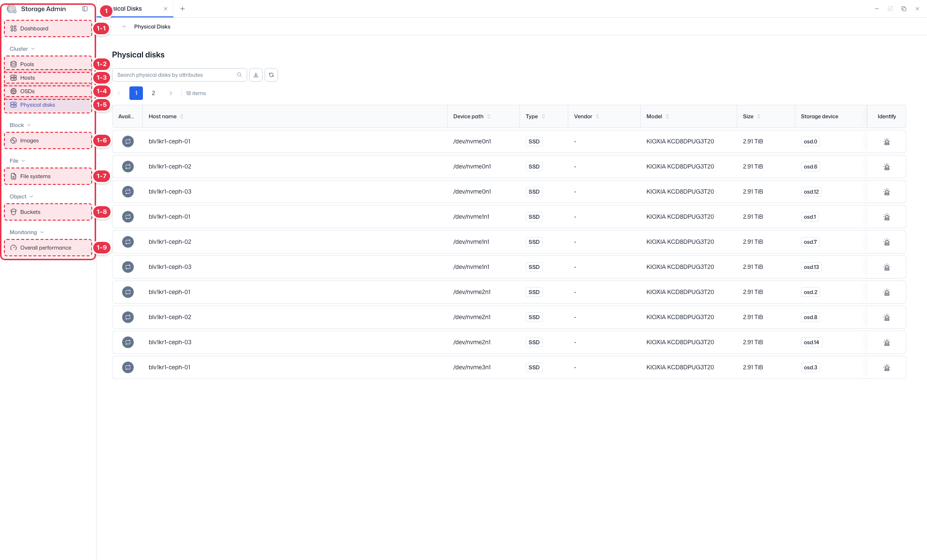Click the availability icon for /dev/nvme3n1
This screenshot has height=560, width=927.
pyautogui.click(x=128, y=367)
